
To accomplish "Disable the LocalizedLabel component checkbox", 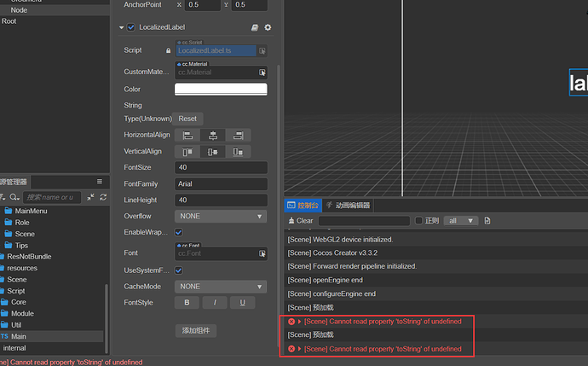I will click(x=131, y=27).
